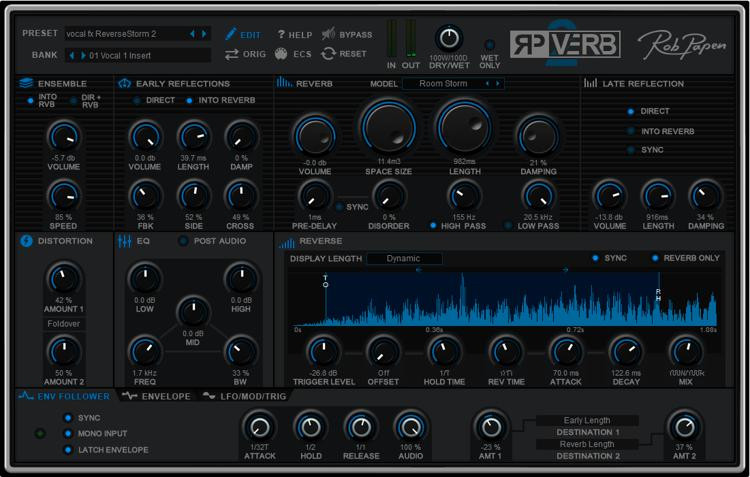Screen dimensions: 750x477
Task: Click the Trigger Level knob
Action: (x=324, y=352)
